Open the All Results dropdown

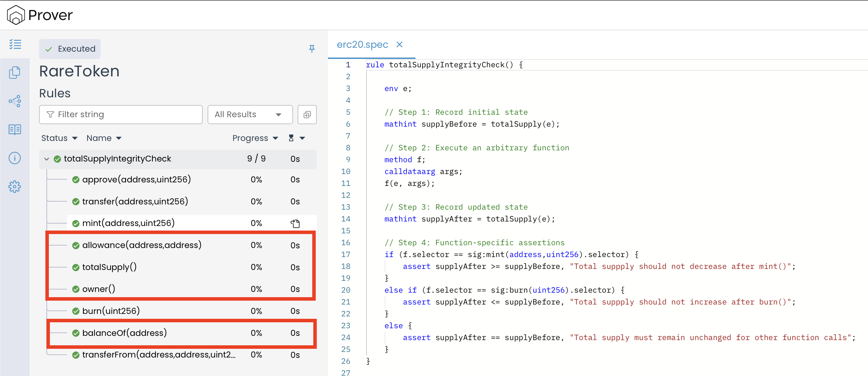(x=250, y=114)
